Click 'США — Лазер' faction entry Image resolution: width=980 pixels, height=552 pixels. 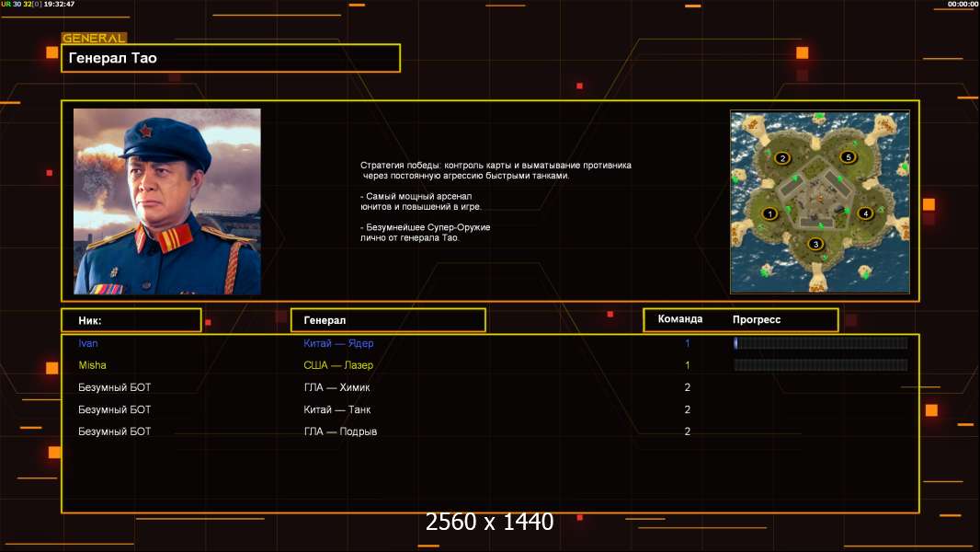[338, 365]
